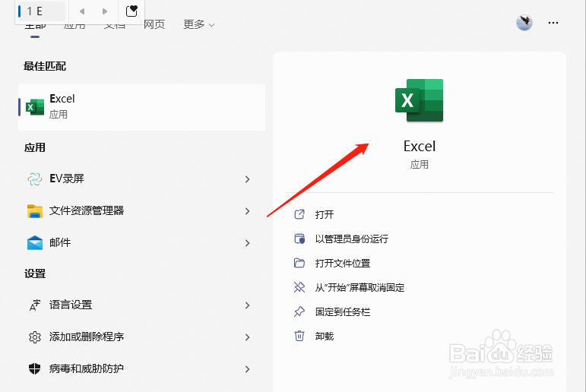586x392 pixels.
Task: Select IME candidate 1 E
Action: point(41,11)
